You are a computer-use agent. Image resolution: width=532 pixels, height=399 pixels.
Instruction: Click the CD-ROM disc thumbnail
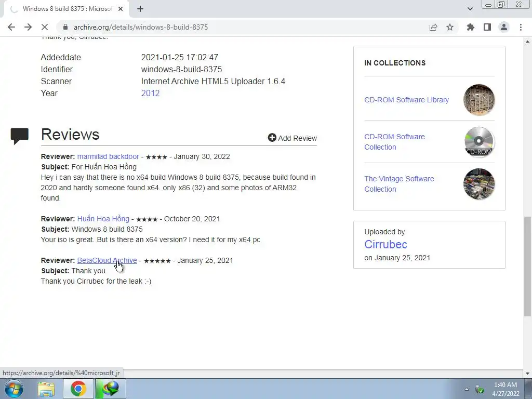coord(479,142)
